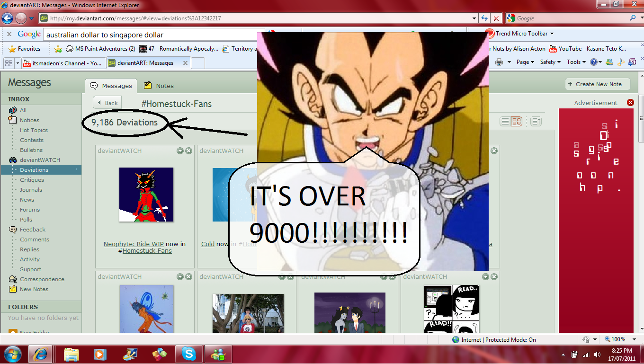Image resolution: width=644 pixels, height=364 pixels.
Task: Switch to thumbnail grid view icon
Action: point(517,122)
